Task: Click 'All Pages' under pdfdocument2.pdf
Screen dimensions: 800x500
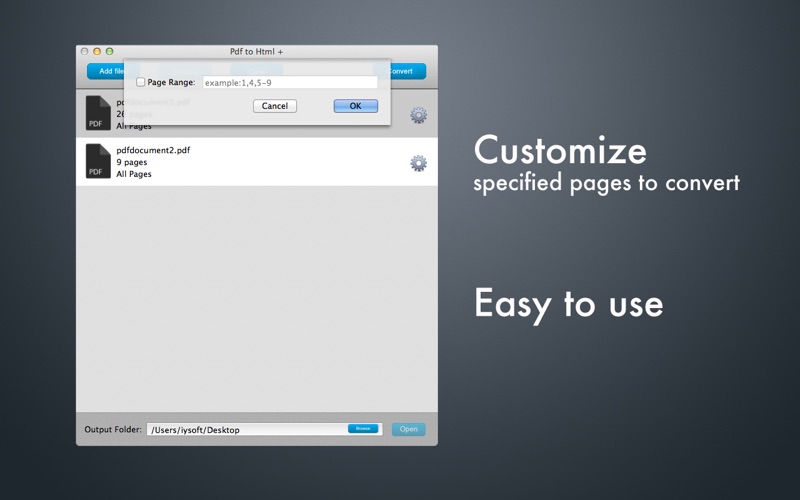Action: [134, 174]
